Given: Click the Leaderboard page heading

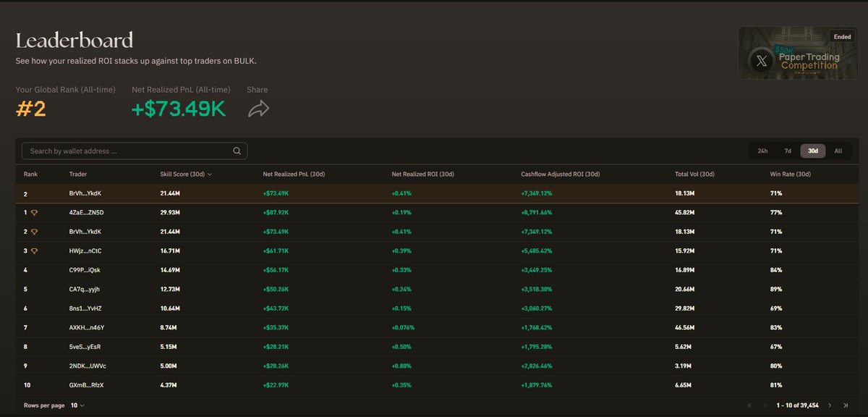Looking at the screenshot, I should [x=75, y=40].
